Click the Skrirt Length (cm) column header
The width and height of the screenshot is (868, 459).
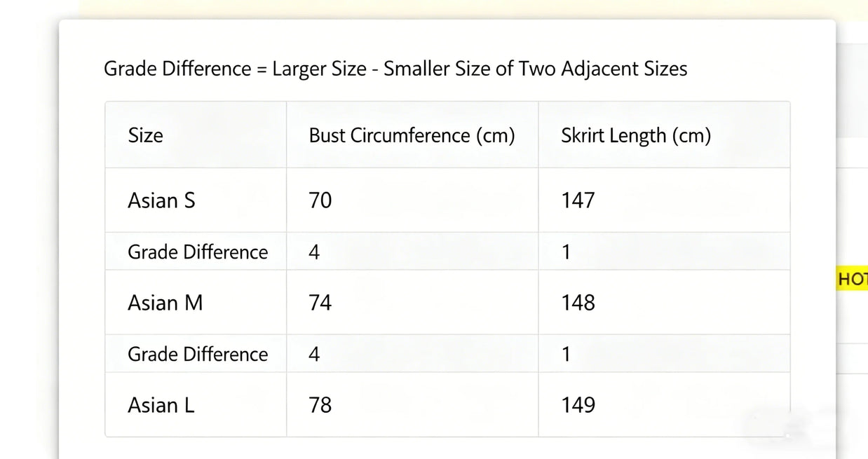click(x=636, y=135)
